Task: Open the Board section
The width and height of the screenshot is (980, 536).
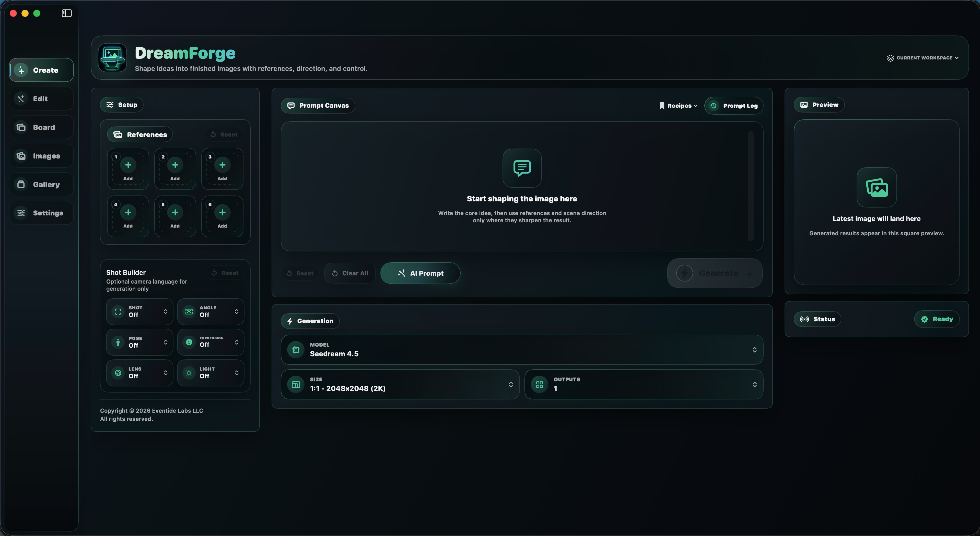Action: (41, 127)
